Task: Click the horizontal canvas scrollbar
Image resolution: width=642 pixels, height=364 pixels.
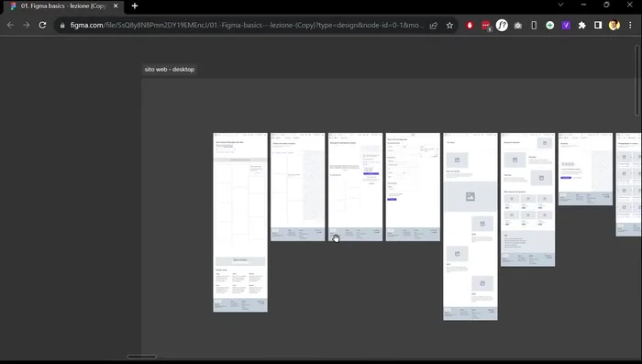Action: (x=141, y=357)
